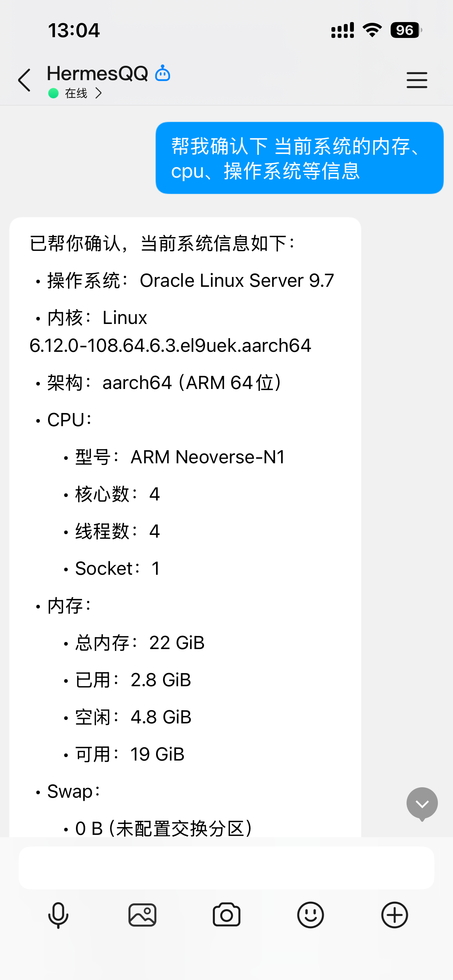Tap the Wi-Fi icon in status bar

coord(372,30)
